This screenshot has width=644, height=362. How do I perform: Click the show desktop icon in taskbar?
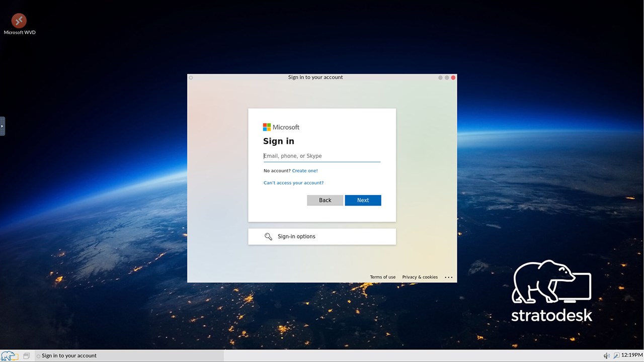pyautogui.click(x=27, y=355)
